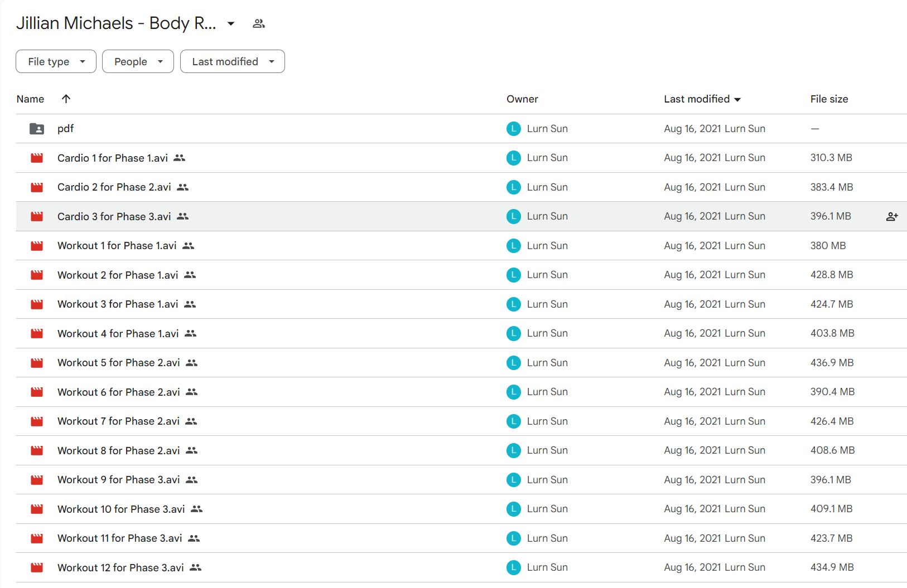Select file name Workout 5 for Phase 2.avi
The image size is (907, 588).
click(x=119, y=363)
